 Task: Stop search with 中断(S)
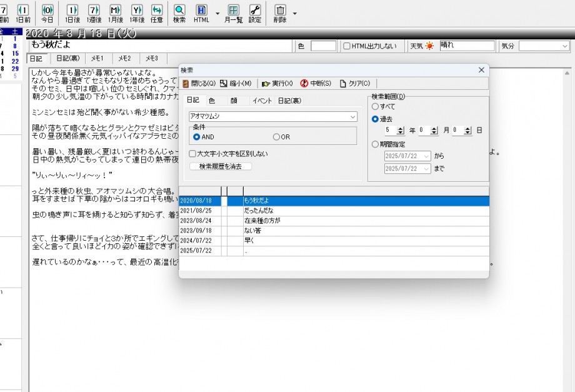pyautogui.click(x=316, y=84)
